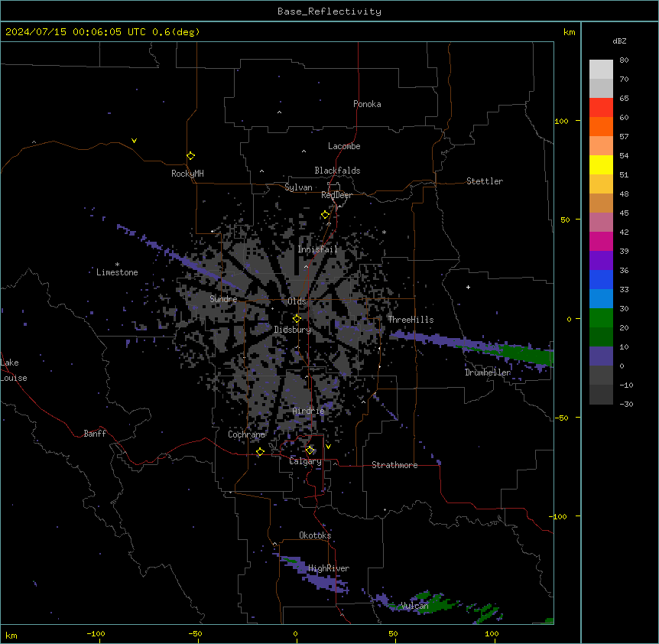Click the yellow V marker northwest of RockyMH
This screenshot has width=659, height=644.
click(x=134, y=141)
